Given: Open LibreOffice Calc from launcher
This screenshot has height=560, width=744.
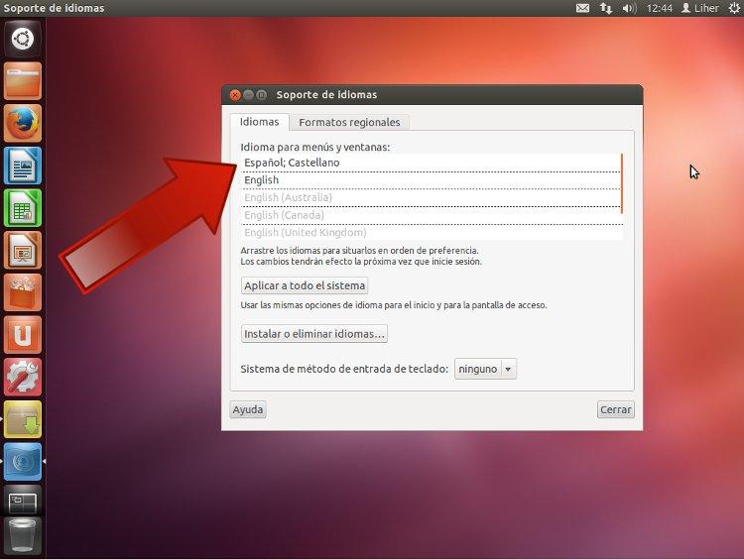Looking at the screenshot, I should [22, 208].
